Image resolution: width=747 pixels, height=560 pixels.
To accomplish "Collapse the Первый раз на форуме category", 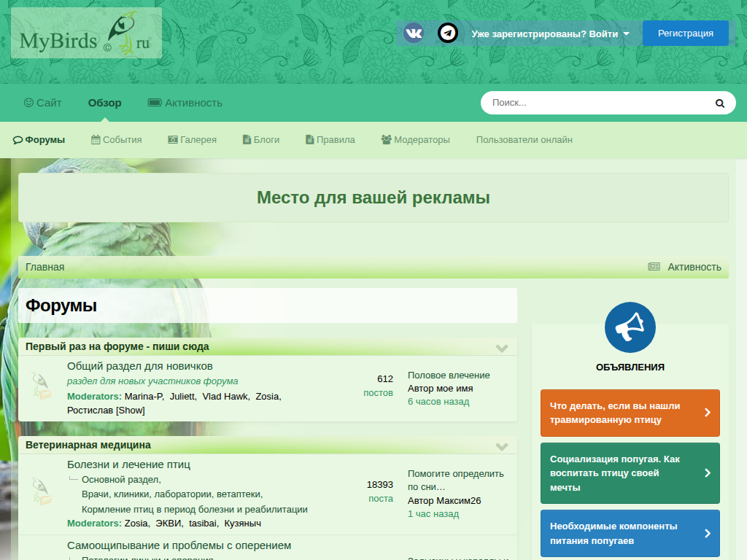I will click(x=502, y=348).
